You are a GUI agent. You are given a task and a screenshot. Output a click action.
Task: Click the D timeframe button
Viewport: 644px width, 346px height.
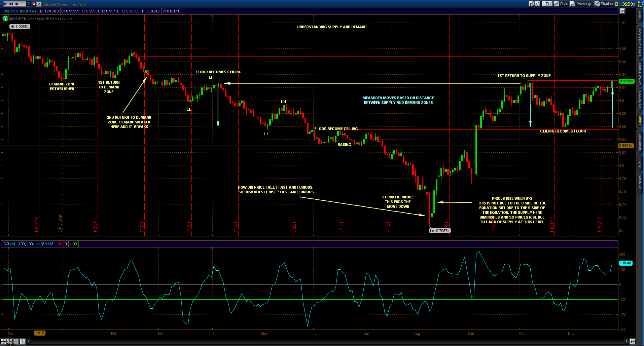pyautogui.click(x=547, y=4)
